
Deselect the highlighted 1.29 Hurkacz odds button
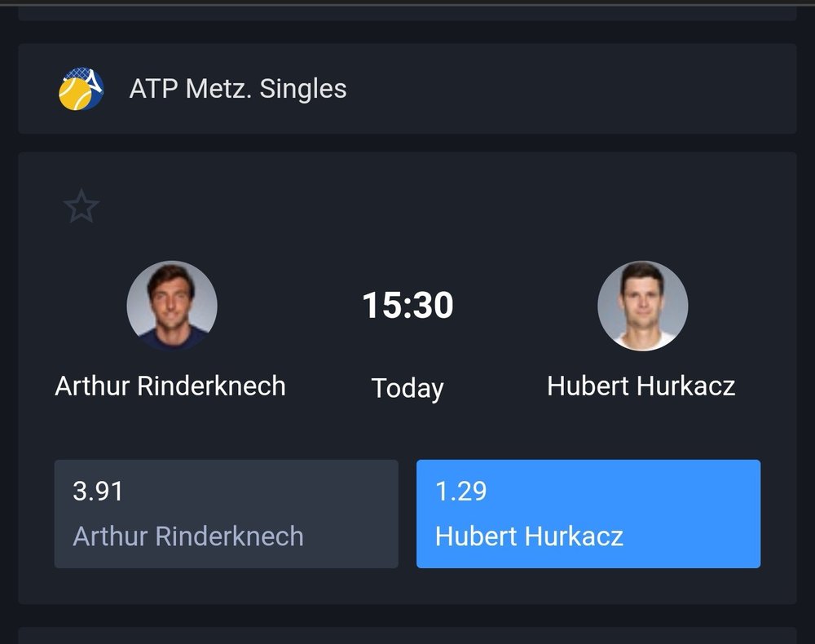click(x=588, y=514)
